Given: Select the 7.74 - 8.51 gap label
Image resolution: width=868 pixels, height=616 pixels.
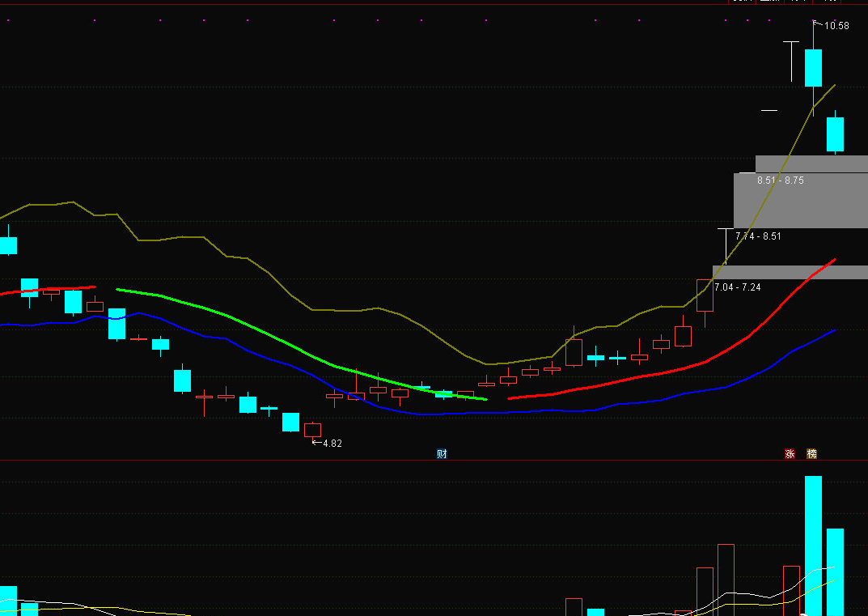Looking at the screenshot, I should pos(758,236).
